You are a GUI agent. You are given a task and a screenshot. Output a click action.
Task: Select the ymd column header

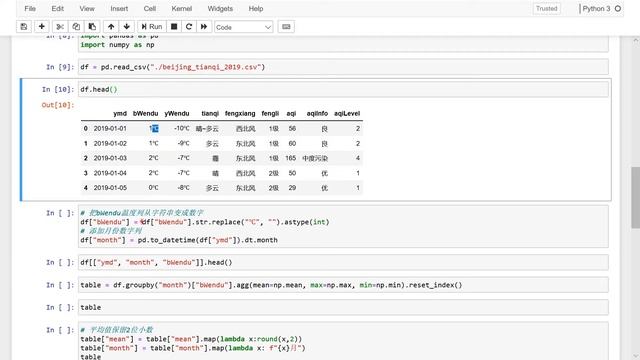pos(120,113)
